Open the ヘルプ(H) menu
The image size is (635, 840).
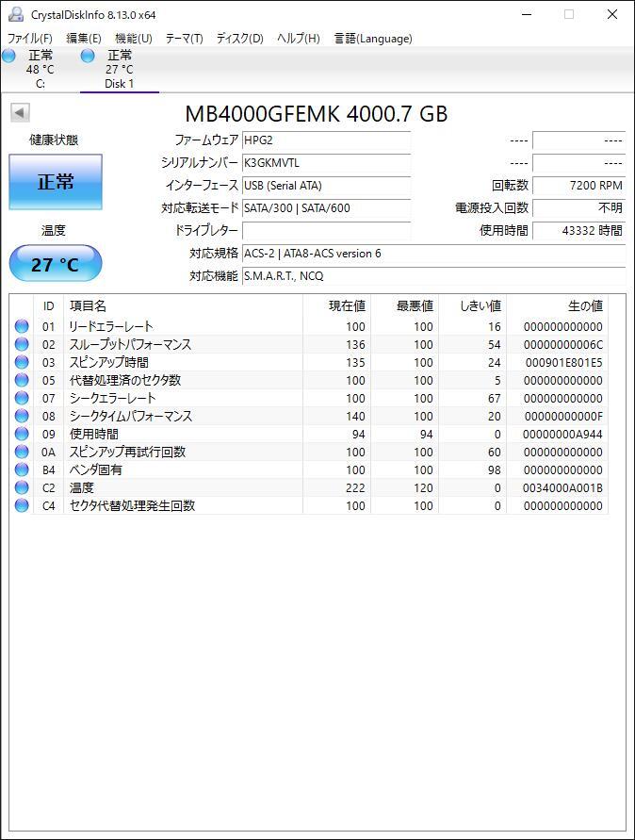299,38
